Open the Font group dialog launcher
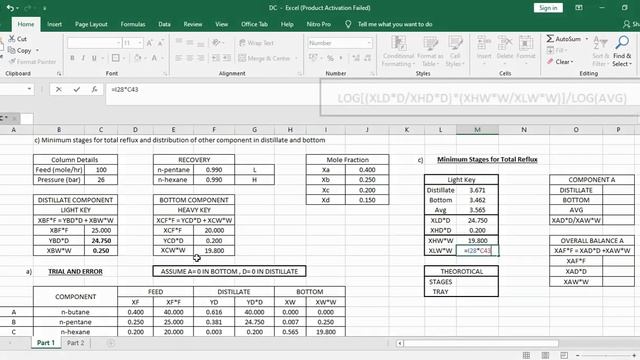This screenshot has height=360, width=640. pos(165,73)
